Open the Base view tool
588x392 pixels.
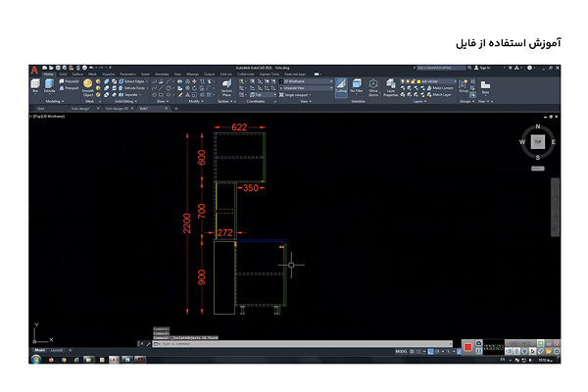tap(485, 86)
